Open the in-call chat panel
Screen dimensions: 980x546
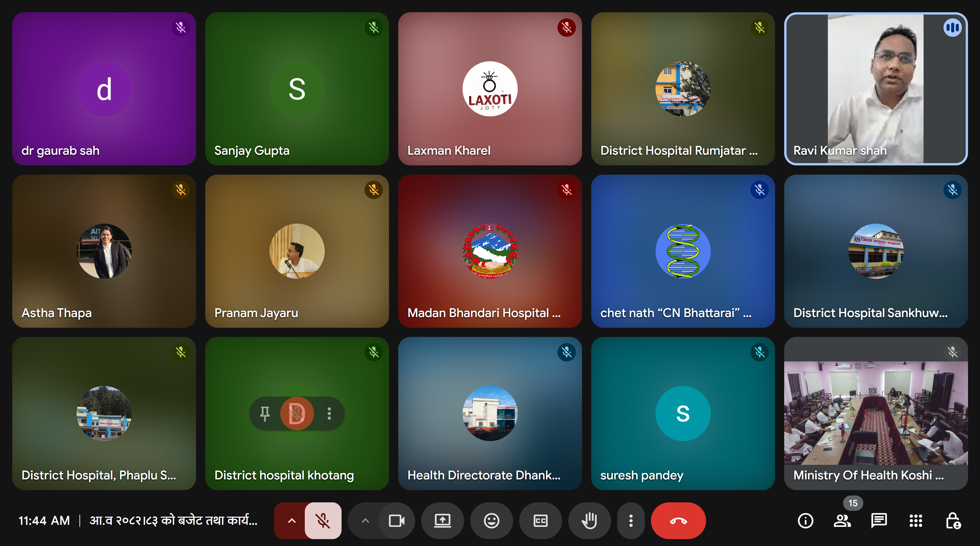[x=879, y=520]
